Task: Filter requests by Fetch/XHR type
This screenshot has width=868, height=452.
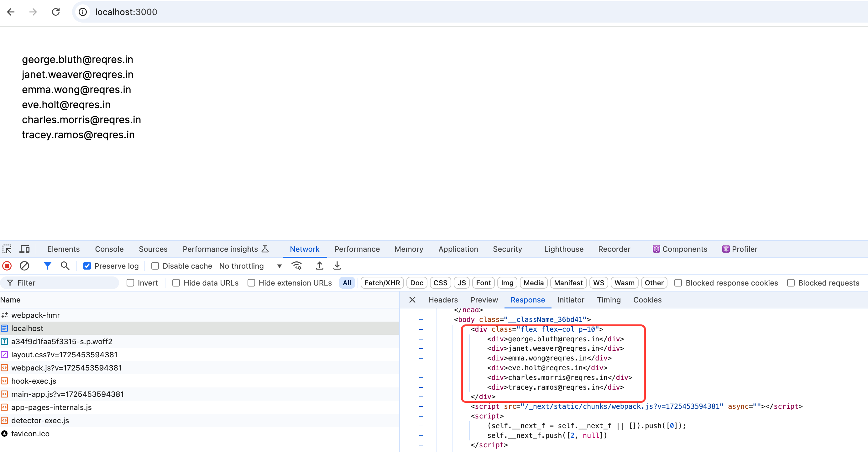Action: [382, 283]
